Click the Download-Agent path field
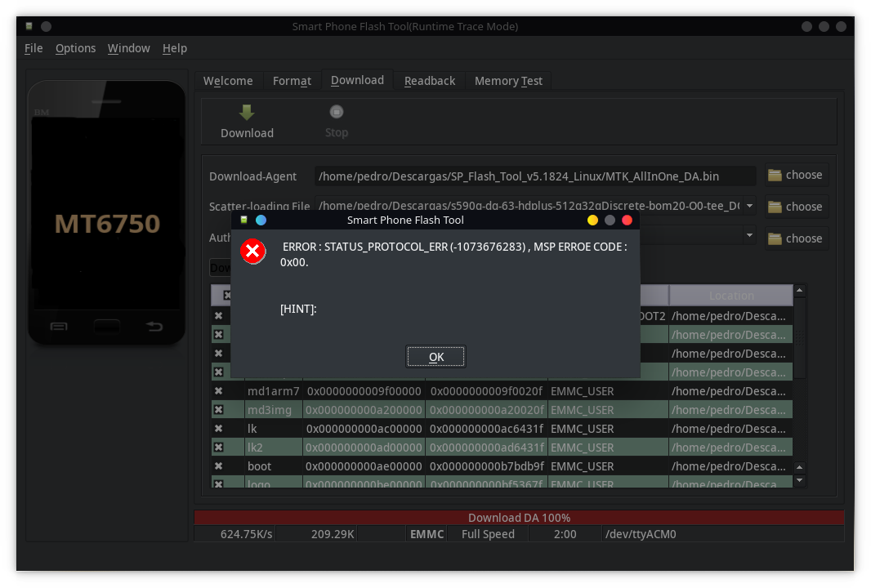The width and height of the screenshot is (871, 588). click(x=535, y=176)
